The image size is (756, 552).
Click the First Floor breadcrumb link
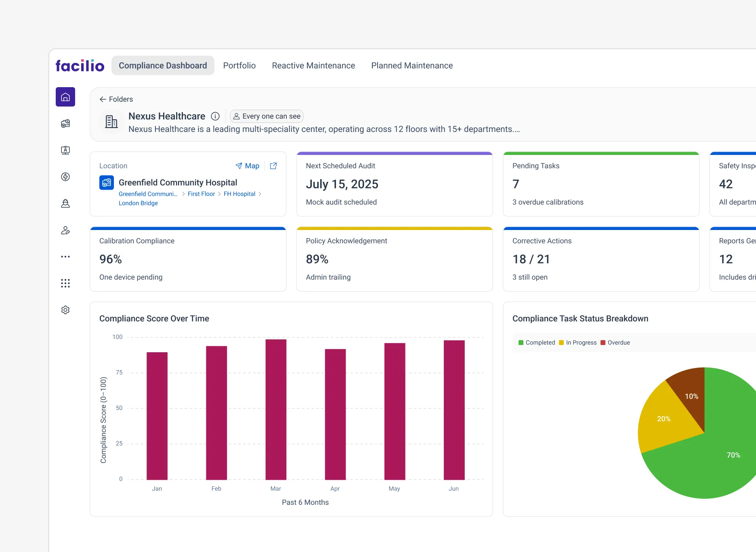(x=201, y=194)
